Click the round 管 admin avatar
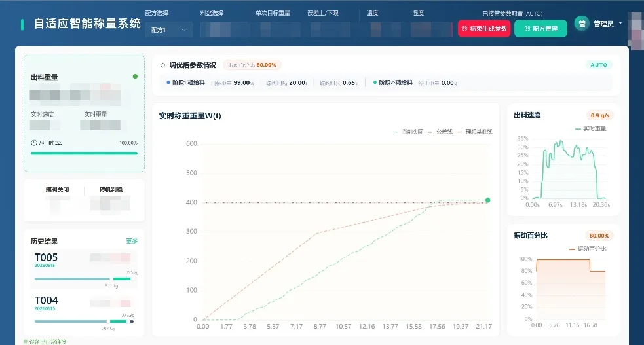 click(x=582, y=24)
